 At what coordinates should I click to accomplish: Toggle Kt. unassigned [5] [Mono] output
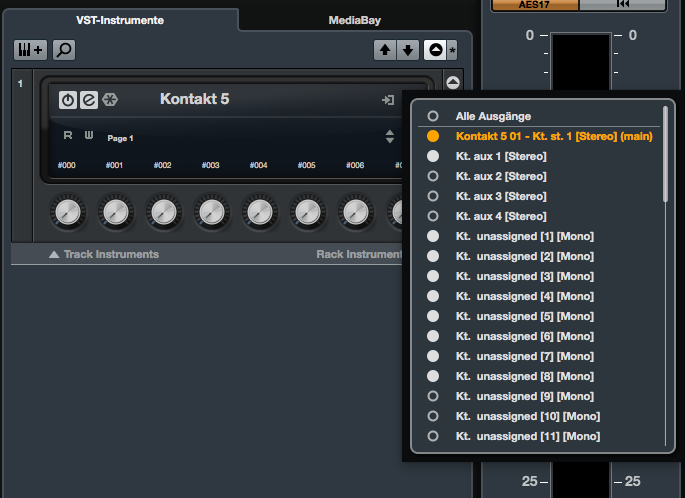click(540, 316)
